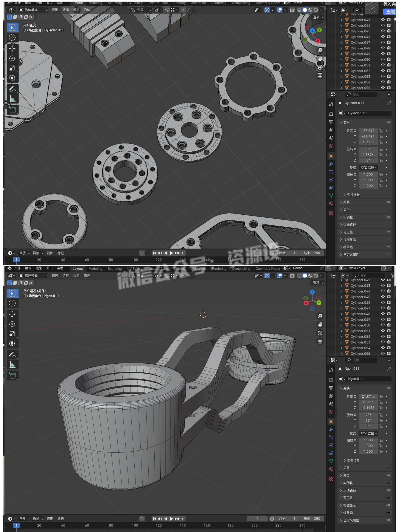Open Object Data tab in lower properties panel
The height and width of the screenshot is (532, 399).
click(331, 461)
